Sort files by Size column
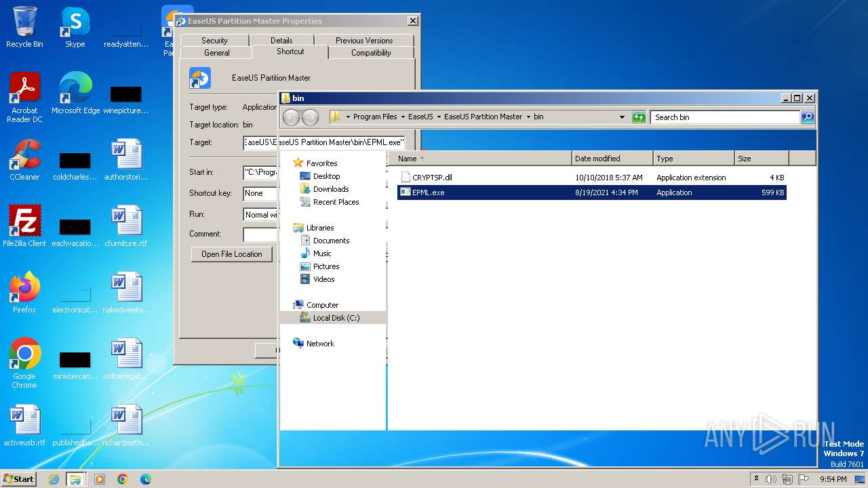The width and height of the screenshot is (868, 488). pos(762,159)
